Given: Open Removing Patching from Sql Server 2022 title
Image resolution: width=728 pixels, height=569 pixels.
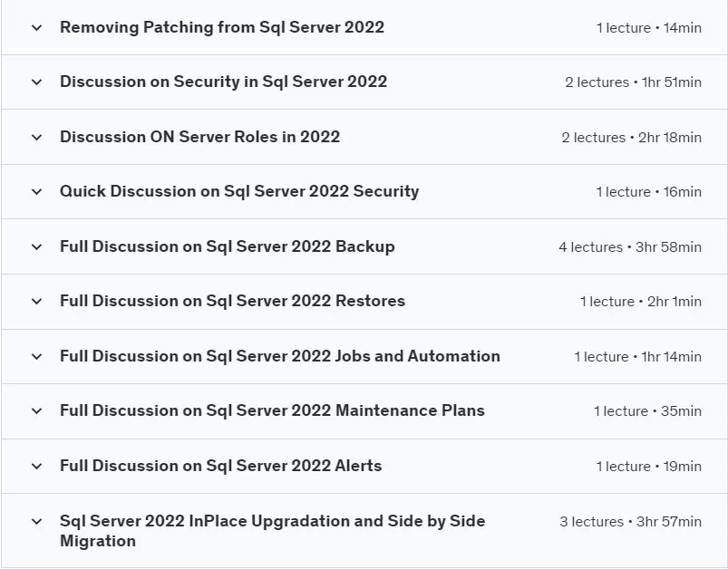Looking at the screenshot, I should click(x=222, y=27).
